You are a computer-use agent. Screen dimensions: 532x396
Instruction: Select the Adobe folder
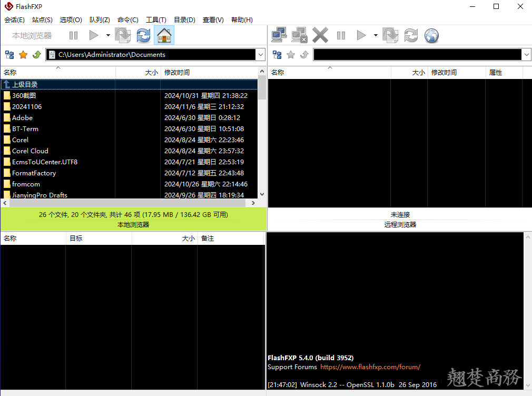click(129, 118)
